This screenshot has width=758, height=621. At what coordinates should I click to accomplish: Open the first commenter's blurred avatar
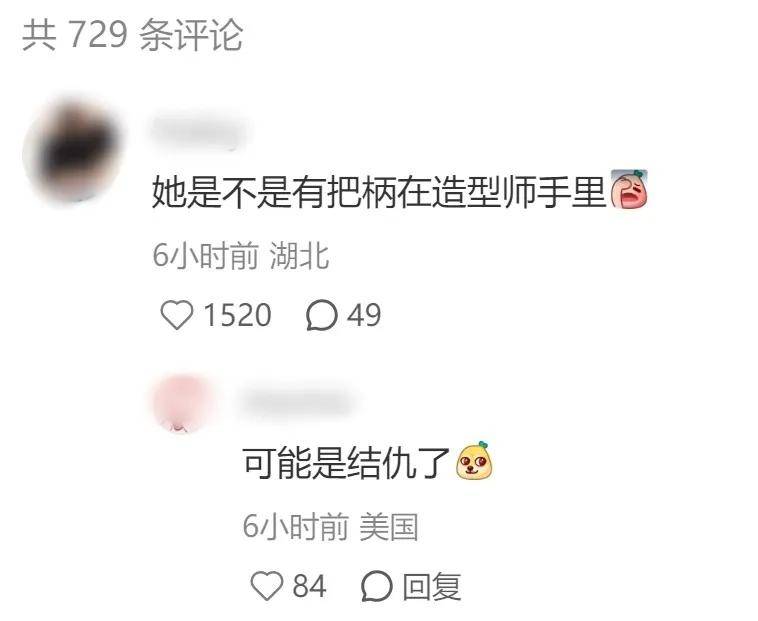73,149
